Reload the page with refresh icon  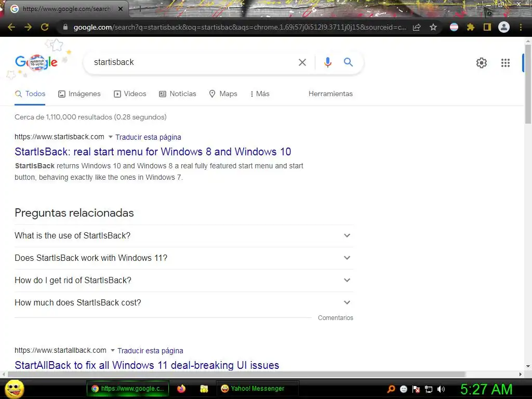[45, 27]
